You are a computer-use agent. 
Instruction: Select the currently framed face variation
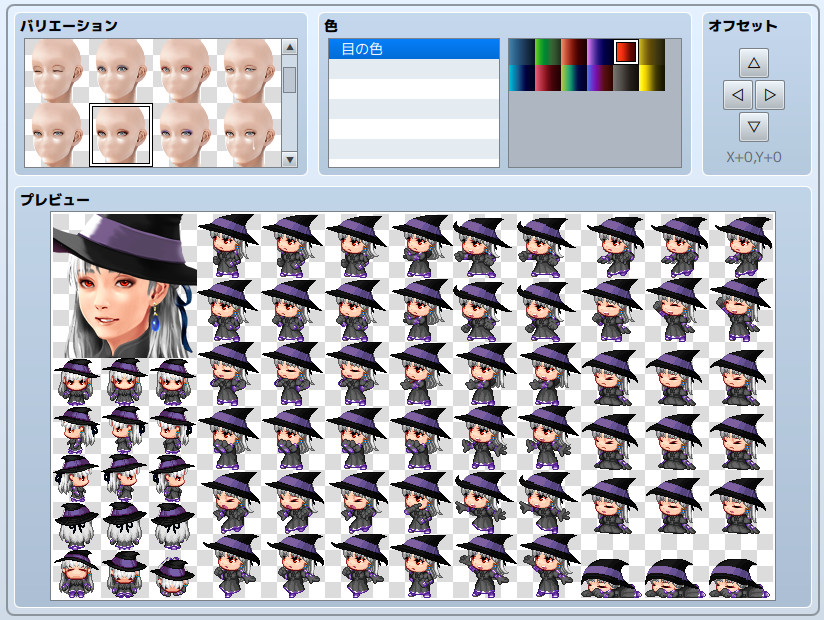(122, 133)
